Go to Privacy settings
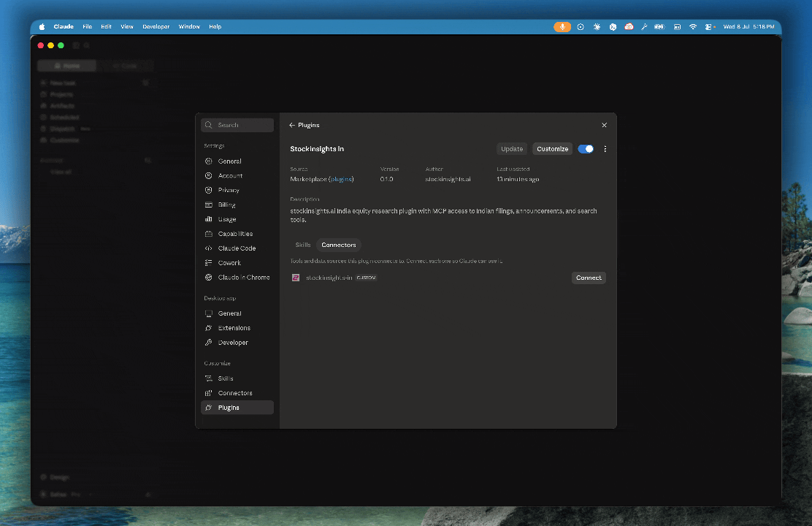Viewport: 812px width, 526px height. 237,190
